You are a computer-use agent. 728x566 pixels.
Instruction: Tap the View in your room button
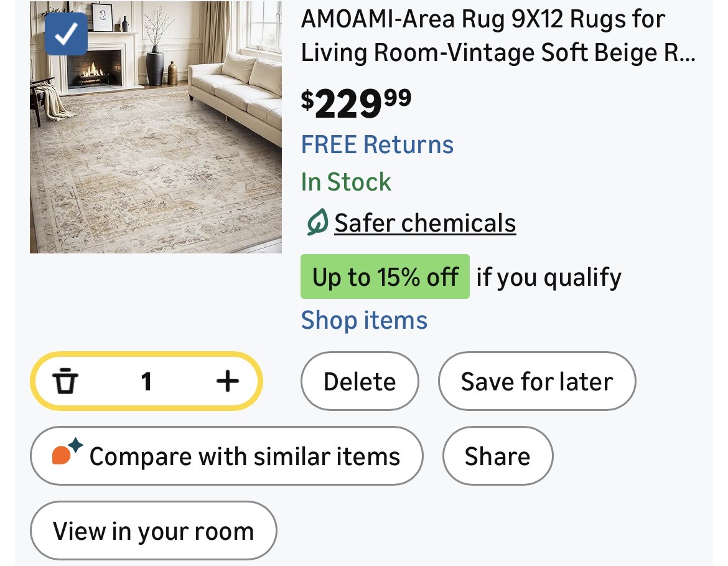click(x=153, y=531)
